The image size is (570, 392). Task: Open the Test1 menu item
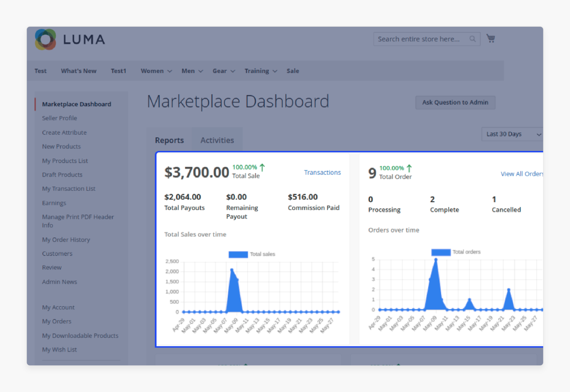coord(118,71)
